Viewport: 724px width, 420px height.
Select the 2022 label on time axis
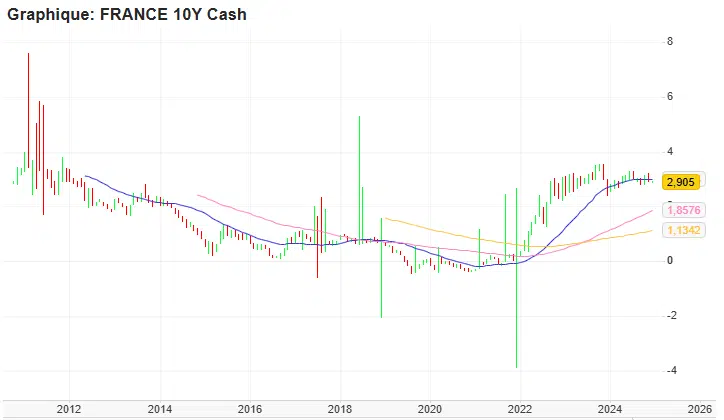[520, 409]
